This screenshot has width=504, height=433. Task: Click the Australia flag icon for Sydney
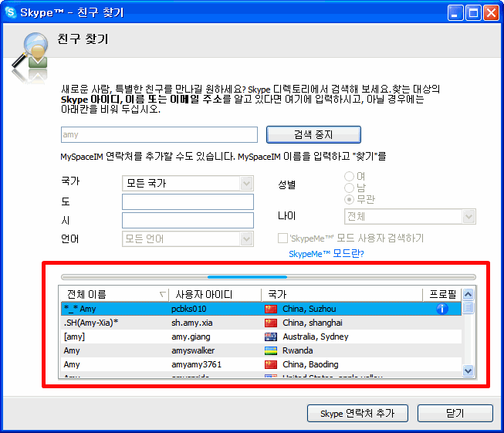271,337
